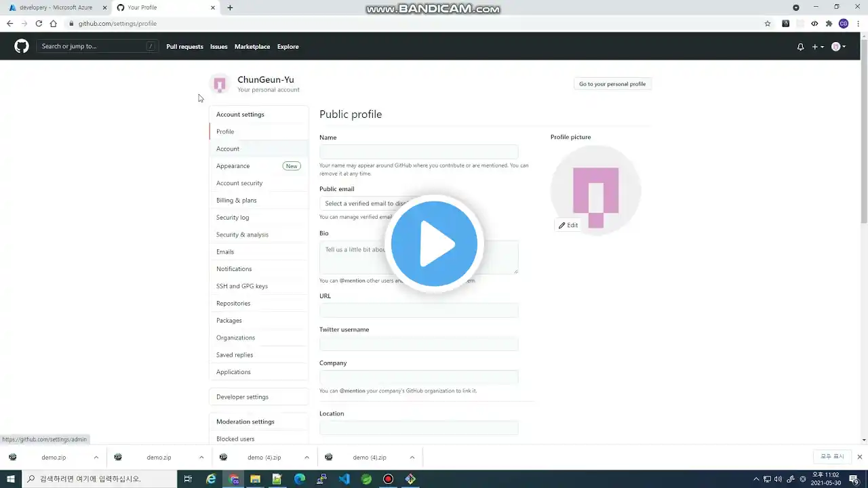Viewport: 868px width, 488px height.
Task: Bookmark the page with the star icon
Action: click(768, 23)
